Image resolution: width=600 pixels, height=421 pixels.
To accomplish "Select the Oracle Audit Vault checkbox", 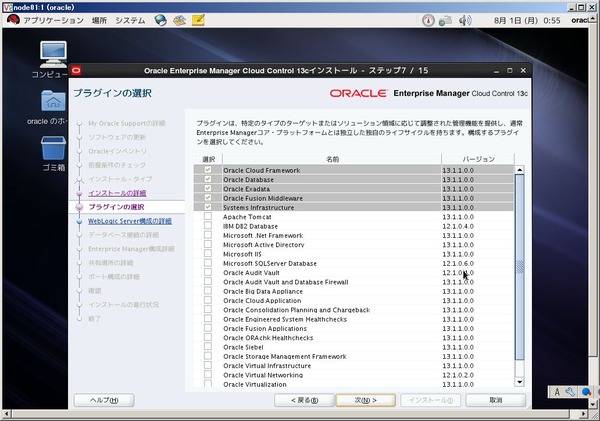I will tap(208, 272).
